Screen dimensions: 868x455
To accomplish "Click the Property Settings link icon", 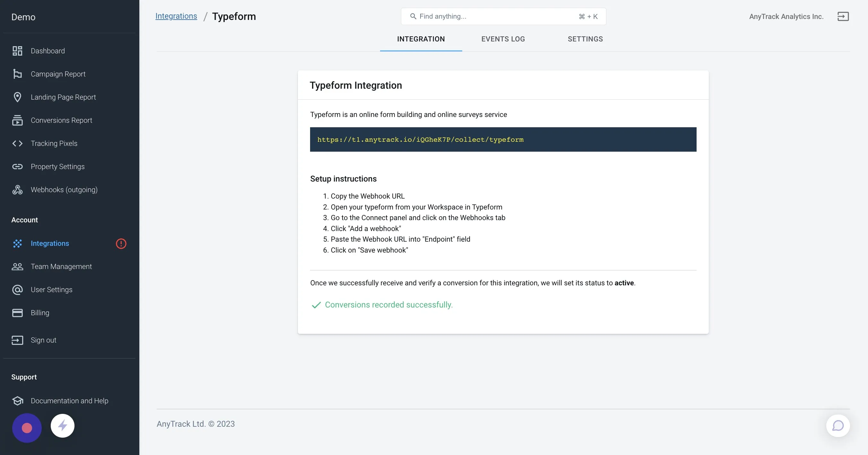I will point(17,167).
